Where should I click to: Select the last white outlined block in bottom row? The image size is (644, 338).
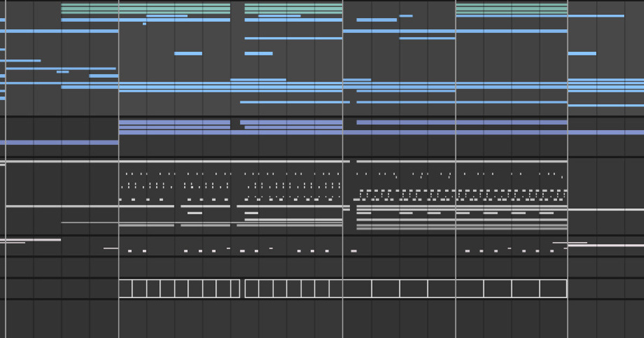tap(553, 289)
